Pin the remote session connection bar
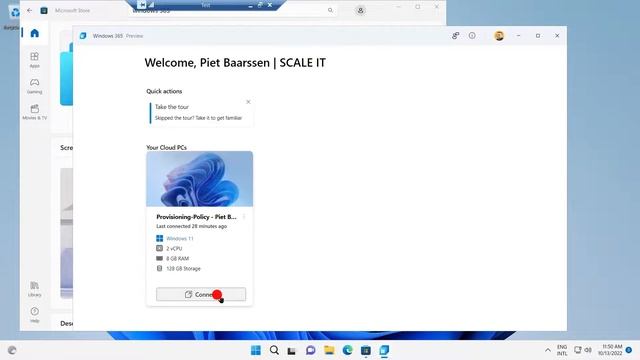The height and width of the screenshot is (360, 640). [x=142, y=5]
